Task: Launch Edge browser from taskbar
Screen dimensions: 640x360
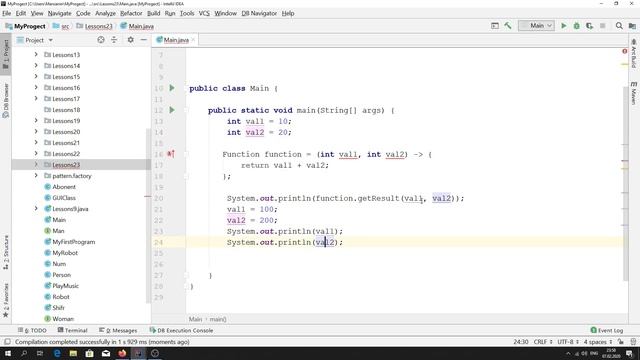Action: [57, 353]
